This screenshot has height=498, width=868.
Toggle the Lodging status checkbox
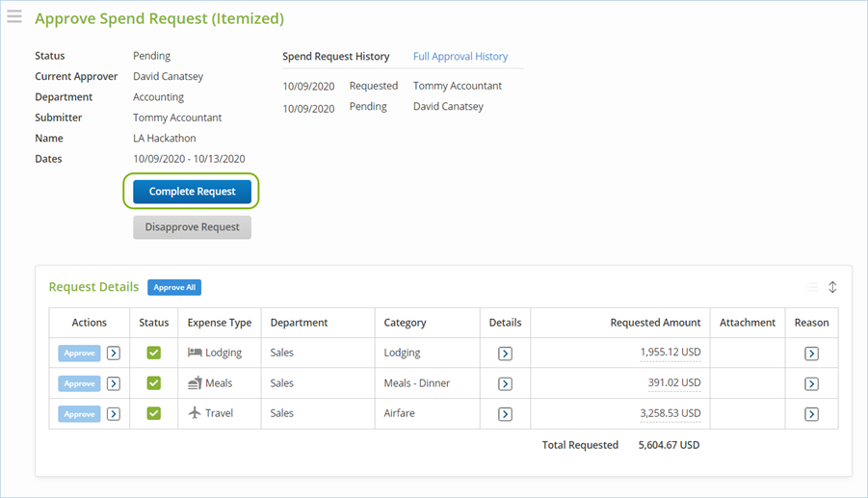[x=154, y=354]
